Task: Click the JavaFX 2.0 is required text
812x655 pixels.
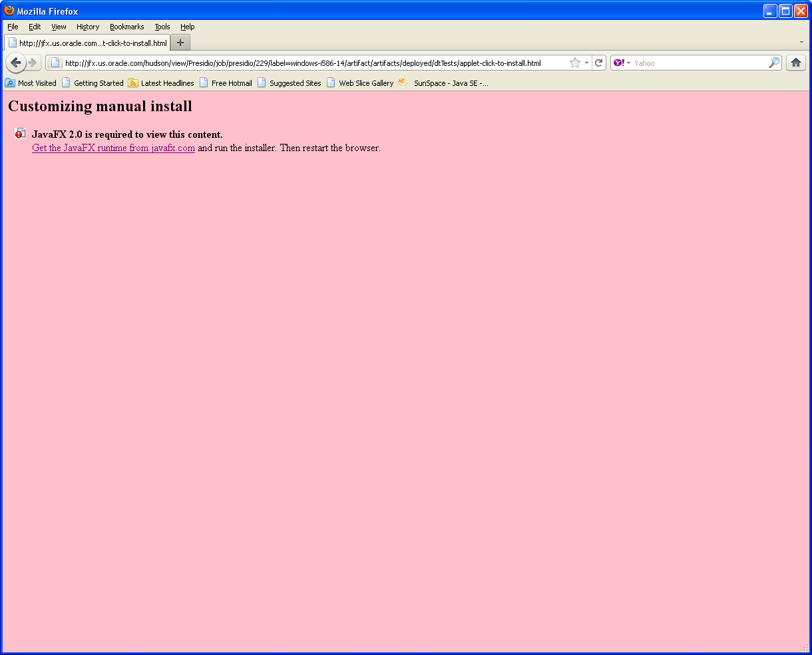Action: click(x=127, y=134)
